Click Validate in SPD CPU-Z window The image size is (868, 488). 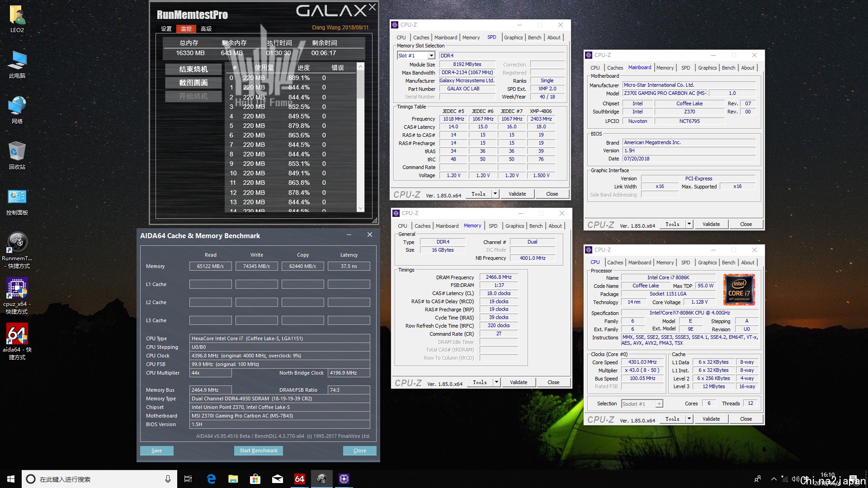[517, 194]
